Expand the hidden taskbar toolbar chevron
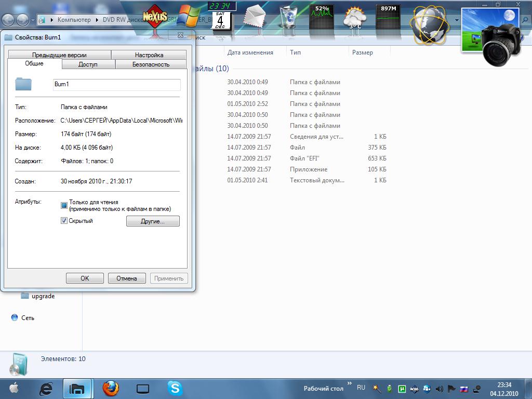This screenshot has width=532, height=399. pyautogui.click(x=350, y=383)
